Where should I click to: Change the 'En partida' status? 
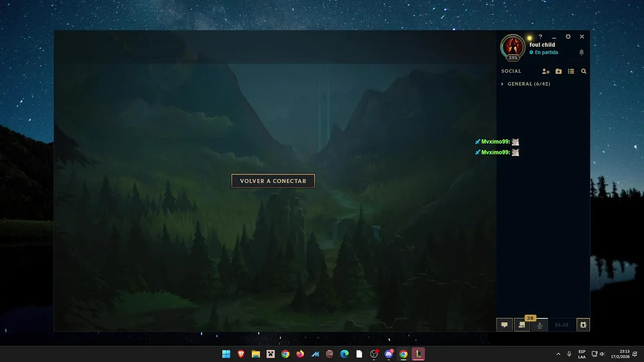click(543, 52)
